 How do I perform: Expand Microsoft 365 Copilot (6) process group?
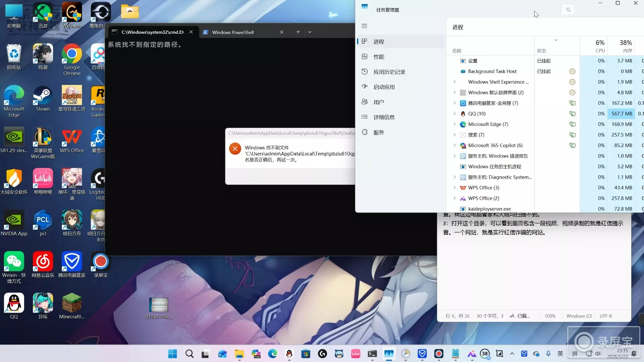tap(455, 145)
